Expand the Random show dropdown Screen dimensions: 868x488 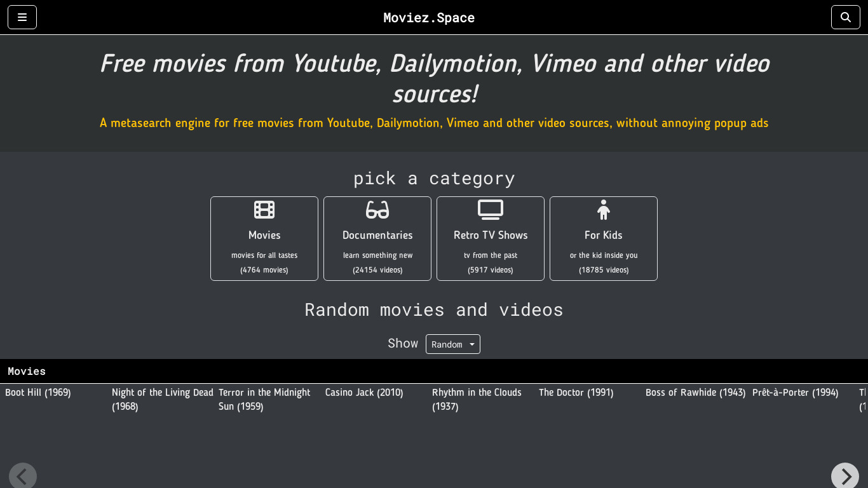[453, 344]
